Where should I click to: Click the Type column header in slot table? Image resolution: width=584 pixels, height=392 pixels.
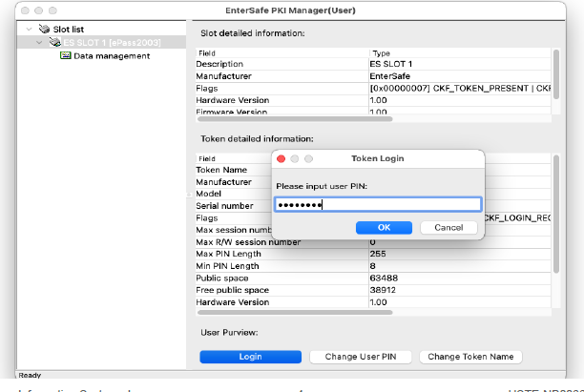382,53
